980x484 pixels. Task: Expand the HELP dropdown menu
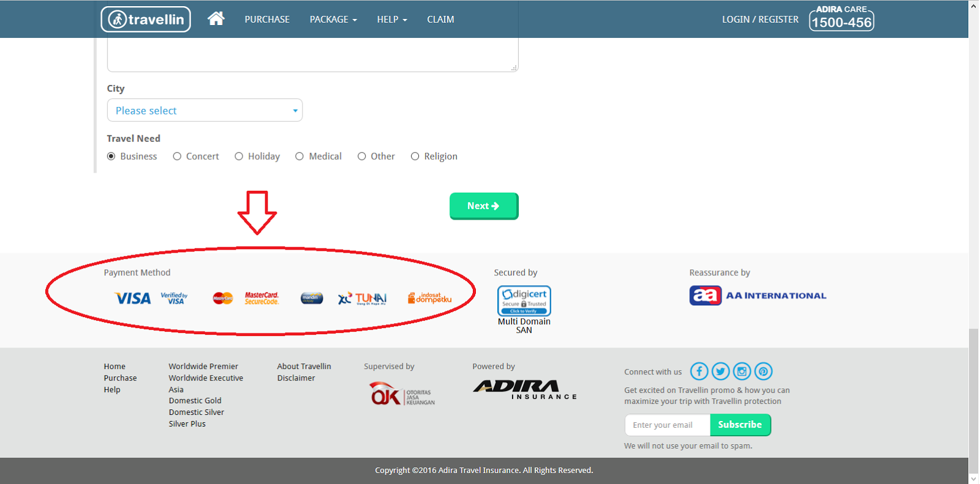(392, 20)
